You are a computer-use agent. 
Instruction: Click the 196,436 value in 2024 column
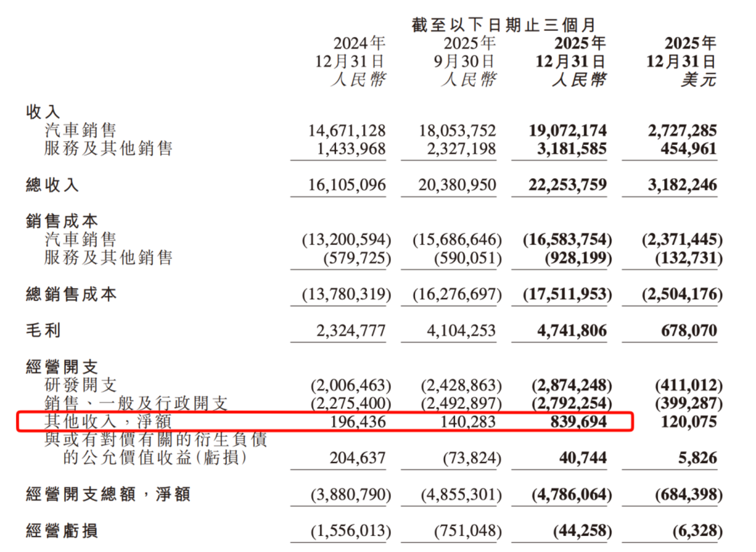pyautogui.click(x=358, y=421)
